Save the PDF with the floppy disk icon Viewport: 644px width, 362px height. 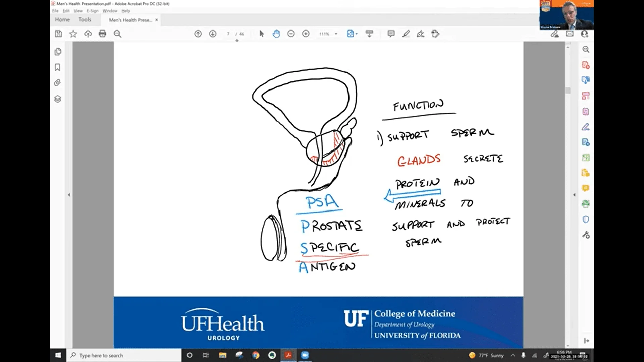click(58, 34)
